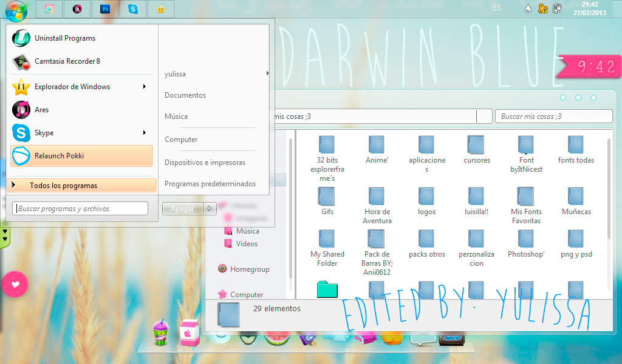Click Buscar programas y archivos search box

[80, 208]
